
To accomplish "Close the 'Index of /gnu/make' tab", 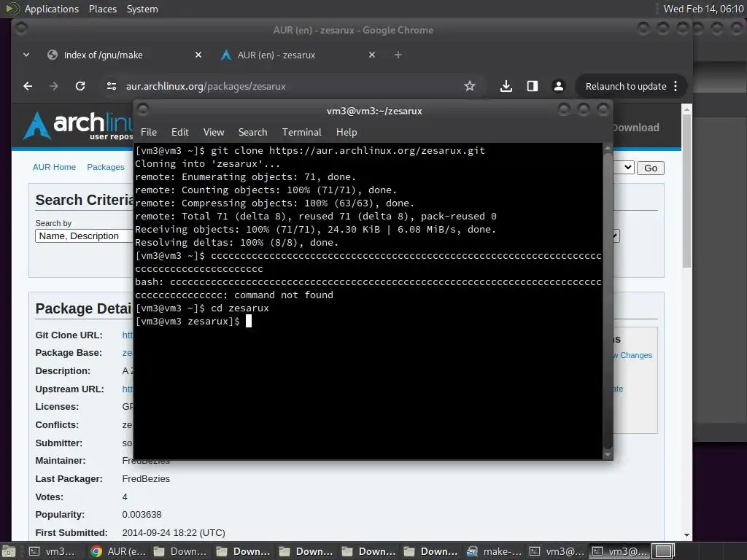I will coord(198,55).
